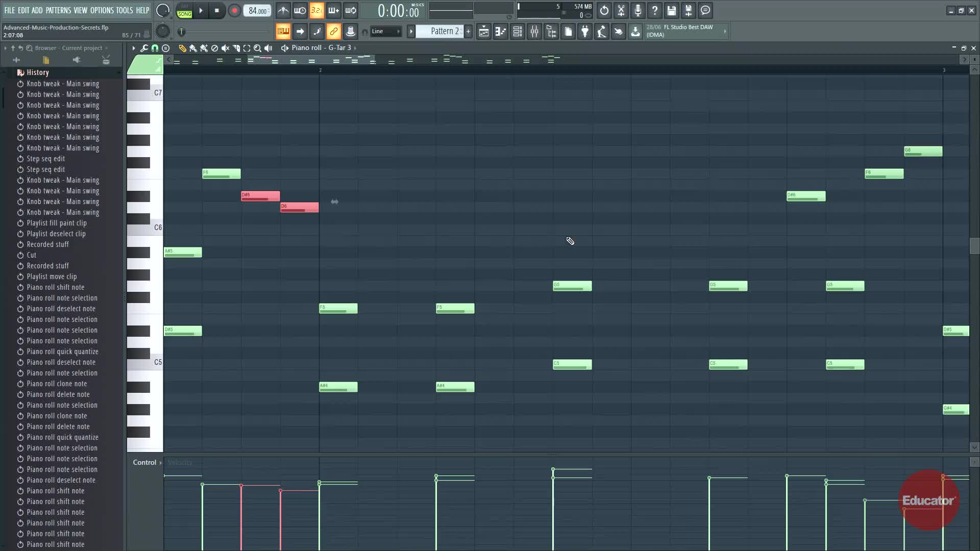Open the PATTERNS menu

click(x=58, y=10)
